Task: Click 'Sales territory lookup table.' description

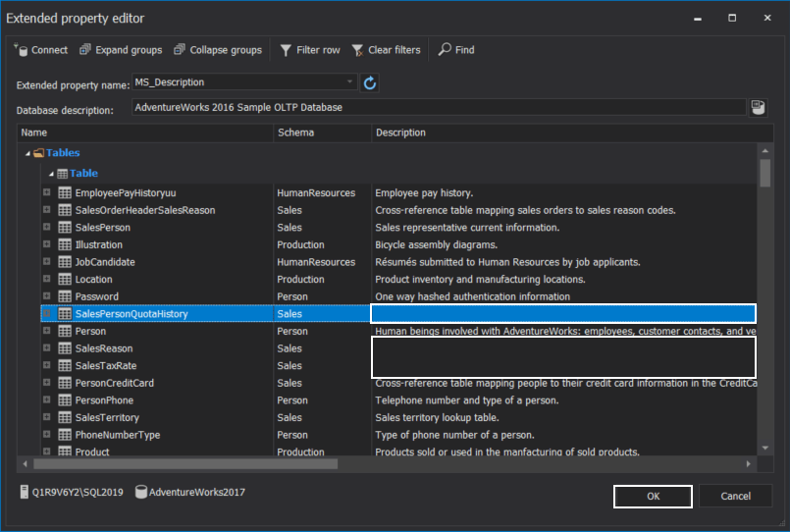Action: (x=437, y=417)
